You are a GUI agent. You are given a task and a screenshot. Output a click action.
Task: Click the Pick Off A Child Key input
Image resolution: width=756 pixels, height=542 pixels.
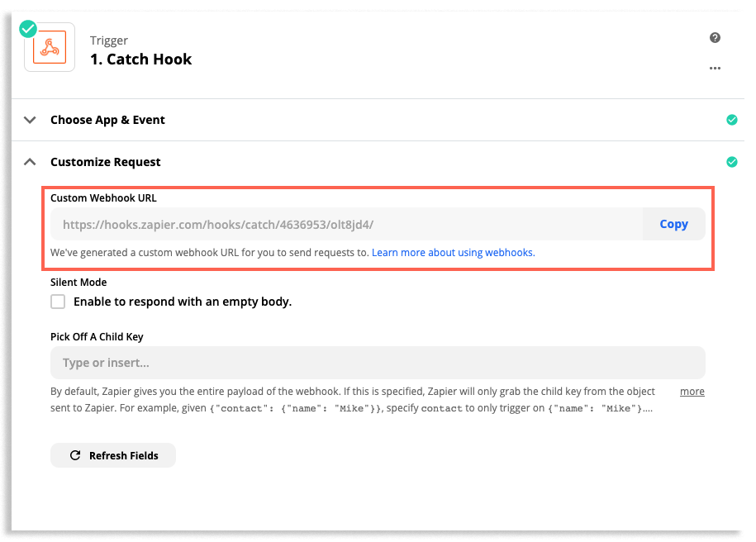[x=378, y=363]
